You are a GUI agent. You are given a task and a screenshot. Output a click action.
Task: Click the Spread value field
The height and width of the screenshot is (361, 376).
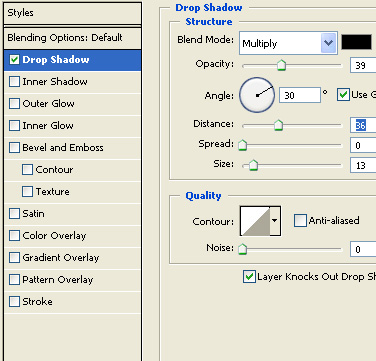click(x=363, y=145)
